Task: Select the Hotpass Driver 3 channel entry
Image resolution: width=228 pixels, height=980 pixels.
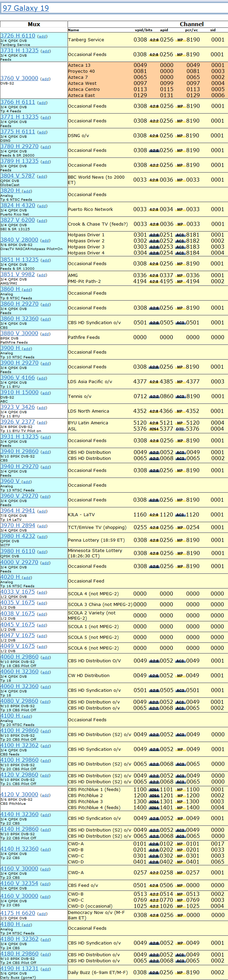Action: tap(86, 247)
